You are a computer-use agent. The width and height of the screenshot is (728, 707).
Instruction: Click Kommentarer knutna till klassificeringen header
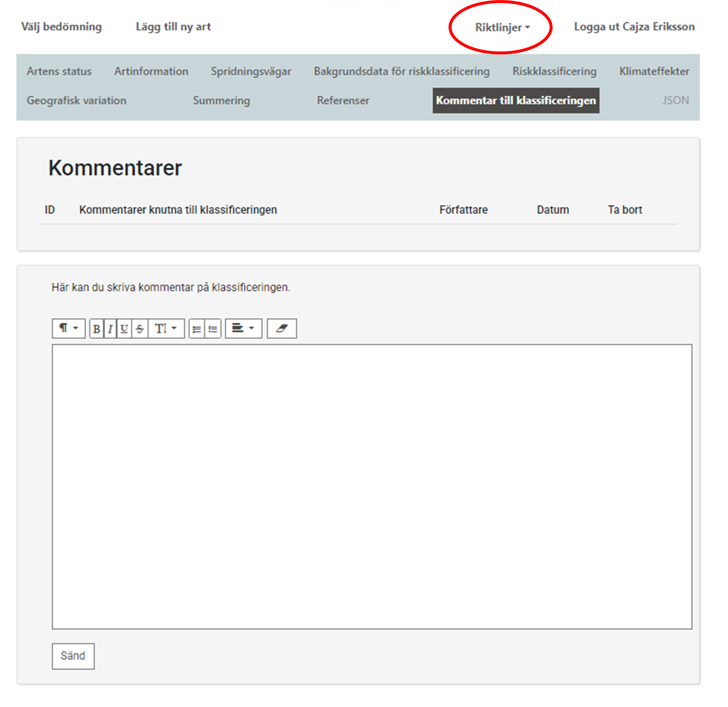[x=178, y=210]
